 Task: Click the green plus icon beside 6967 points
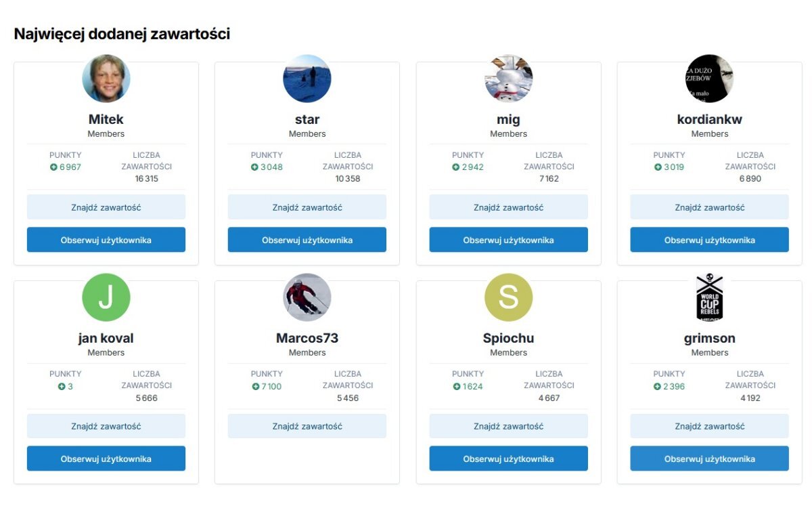point(53,167)
